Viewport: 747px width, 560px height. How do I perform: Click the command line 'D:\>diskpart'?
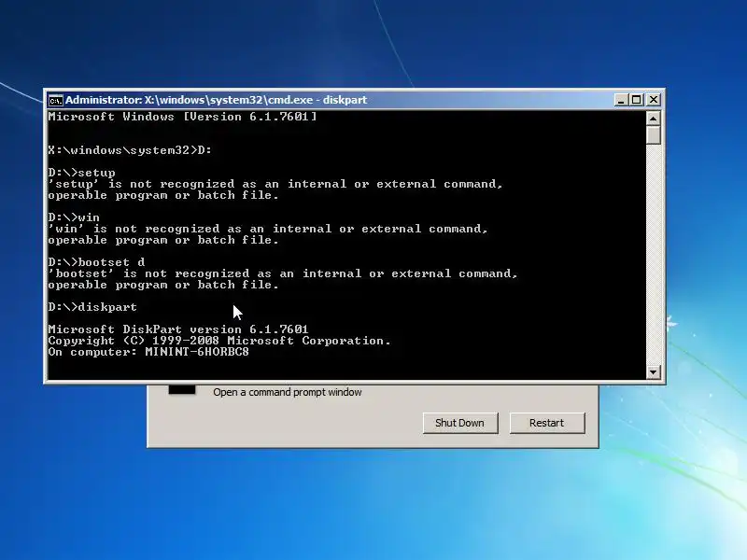(x=92, y=307)
